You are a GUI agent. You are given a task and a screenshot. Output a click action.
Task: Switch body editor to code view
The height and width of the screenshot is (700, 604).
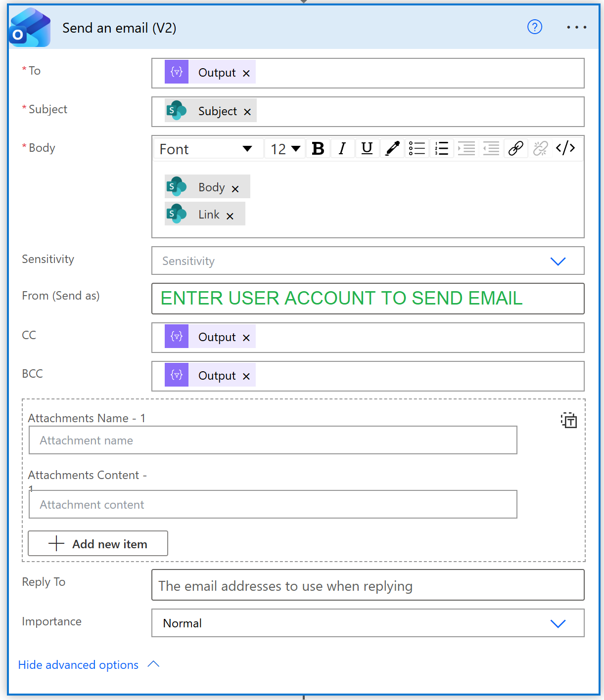point(565,148)
